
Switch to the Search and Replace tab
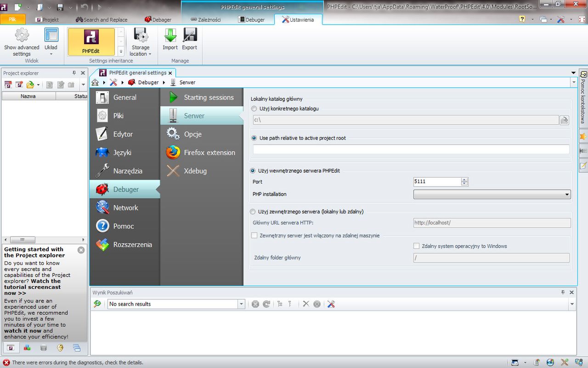(102, 20)
